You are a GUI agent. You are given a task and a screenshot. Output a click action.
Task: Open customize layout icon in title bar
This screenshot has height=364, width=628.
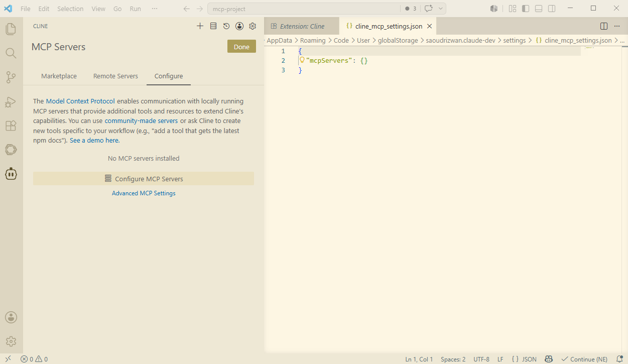click(513, 9)
